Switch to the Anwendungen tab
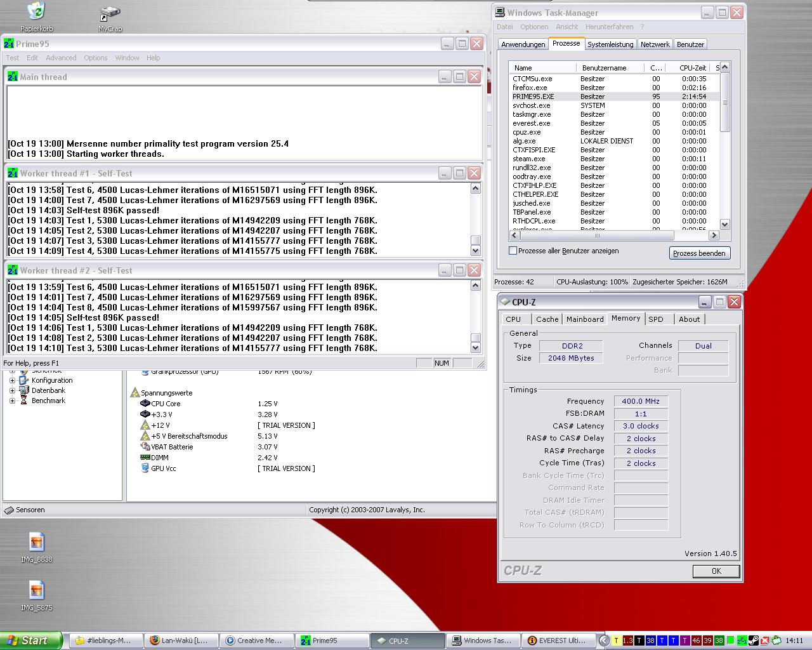 click(523, 44)
